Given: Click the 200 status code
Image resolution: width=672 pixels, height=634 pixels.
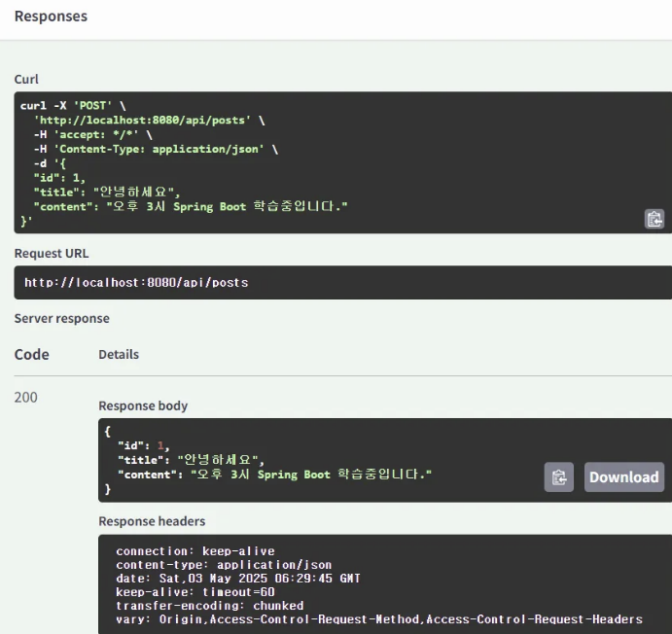Looking at the screenshot, I should (x=25, y=397).
